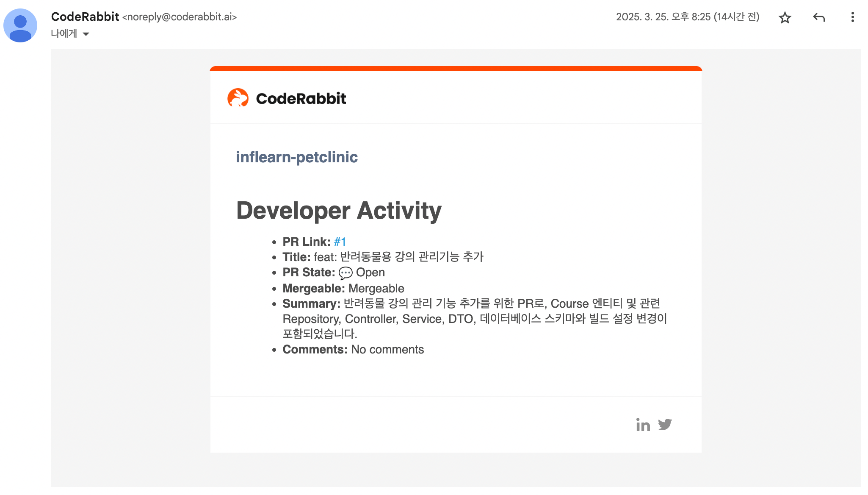
Task: Star the CodeRabbit email
Action: click(x=785, y=18)
